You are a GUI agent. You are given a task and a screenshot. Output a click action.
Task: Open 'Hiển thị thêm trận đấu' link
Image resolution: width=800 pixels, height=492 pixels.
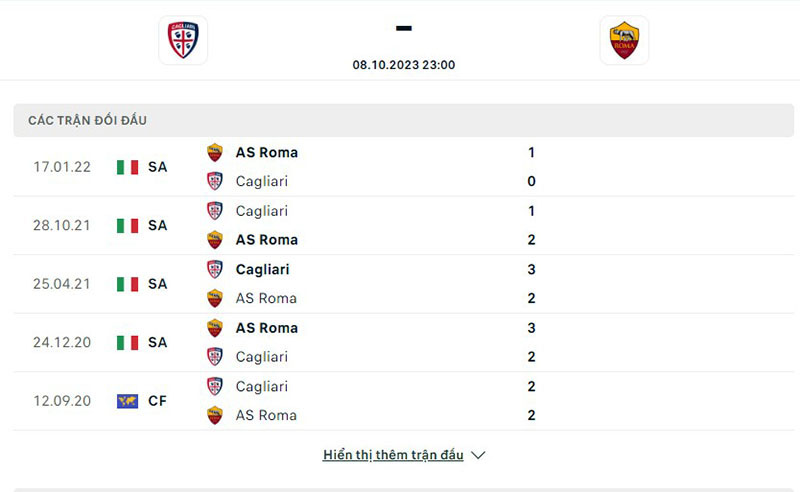point(393,455)
